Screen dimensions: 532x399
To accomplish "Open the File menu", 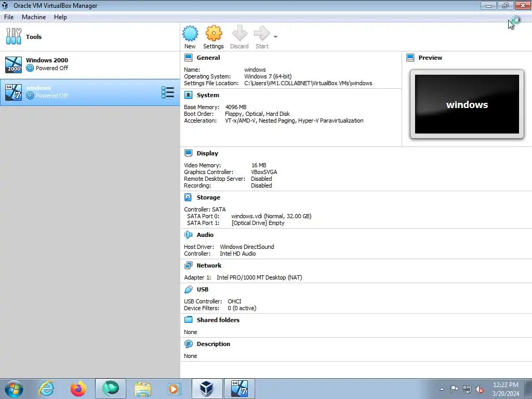I will (9, 17).
